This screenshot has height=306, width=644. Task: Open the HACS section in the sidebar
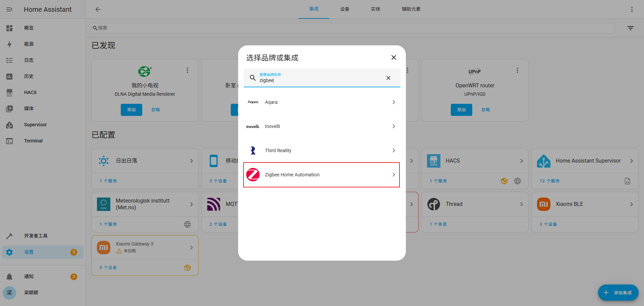click(x=9, y=92)
